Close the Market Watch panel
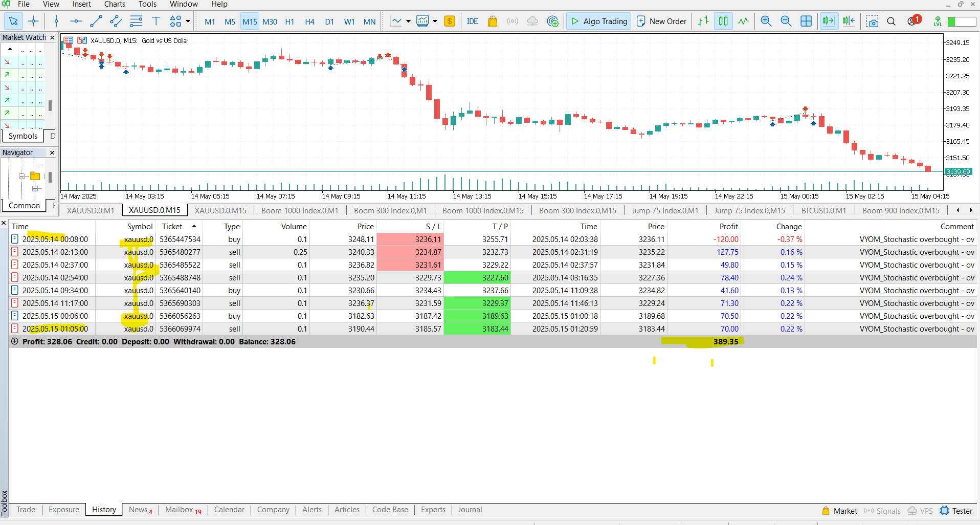 click(x=52, y=37)
